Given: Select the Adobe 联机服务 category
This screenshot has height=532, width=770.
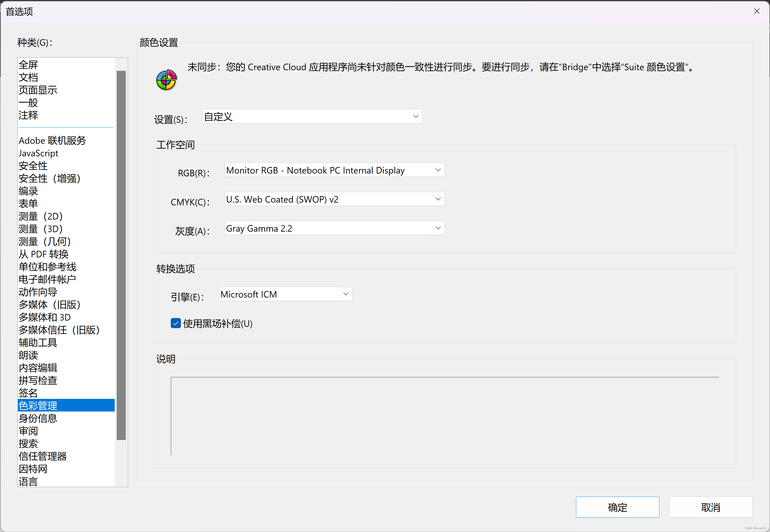Looking at the screenshot, I should [52, 141].
